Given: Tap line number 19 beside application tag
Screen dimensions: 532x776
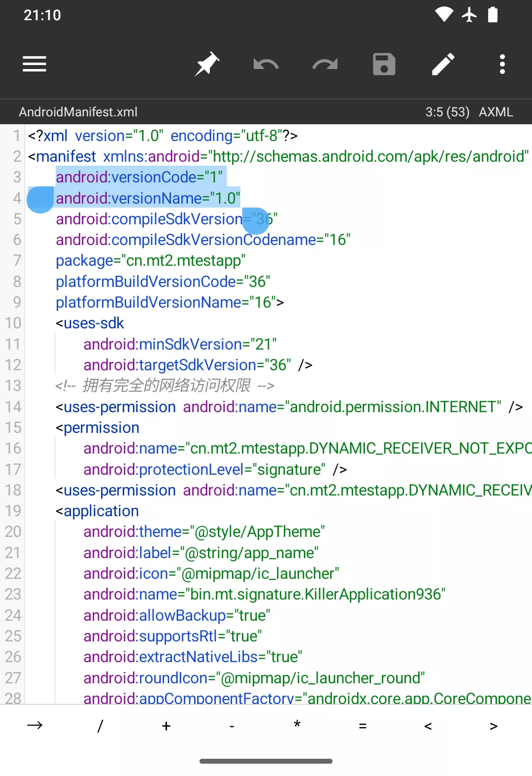Looking at the screenshot, I should 13,511.
